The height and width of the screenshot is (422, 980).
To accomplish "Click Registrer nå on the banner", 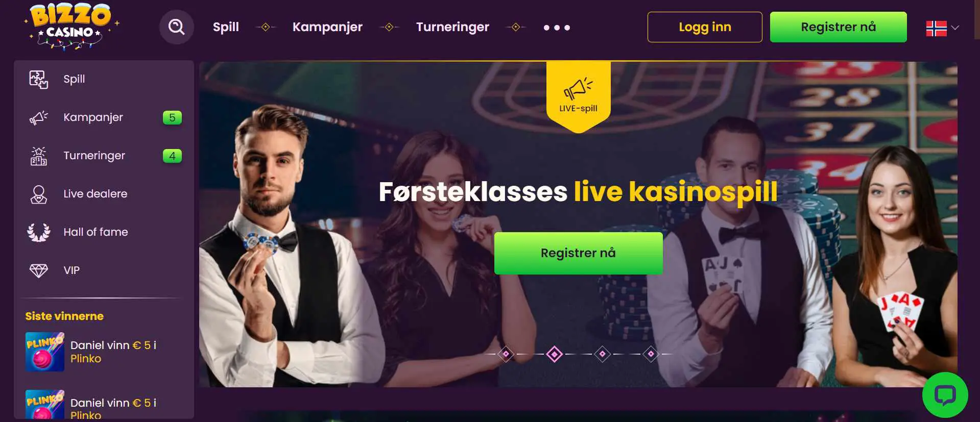I will pyautogui.click(x=578, y=253).
